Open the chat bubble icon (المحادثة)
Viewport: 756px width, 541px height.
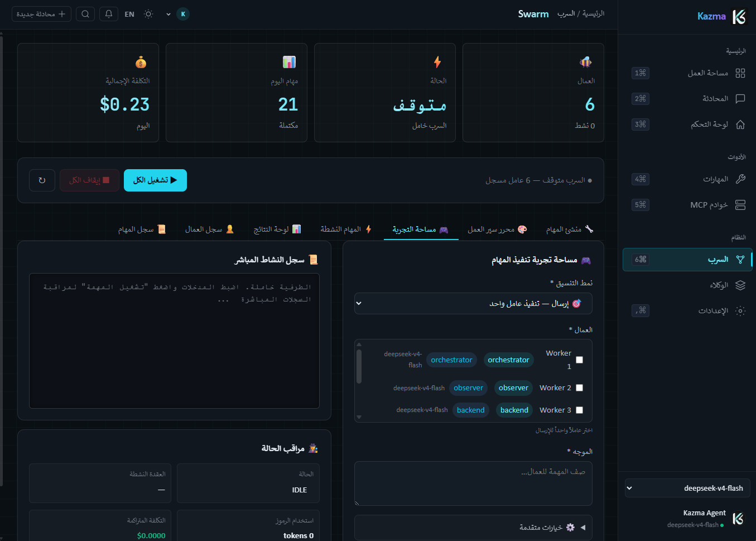[740, 99]
